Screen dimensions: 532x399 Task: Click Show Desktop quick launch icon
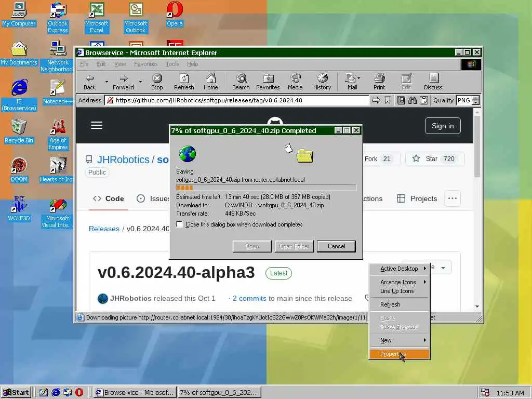(x=44, y=392)
